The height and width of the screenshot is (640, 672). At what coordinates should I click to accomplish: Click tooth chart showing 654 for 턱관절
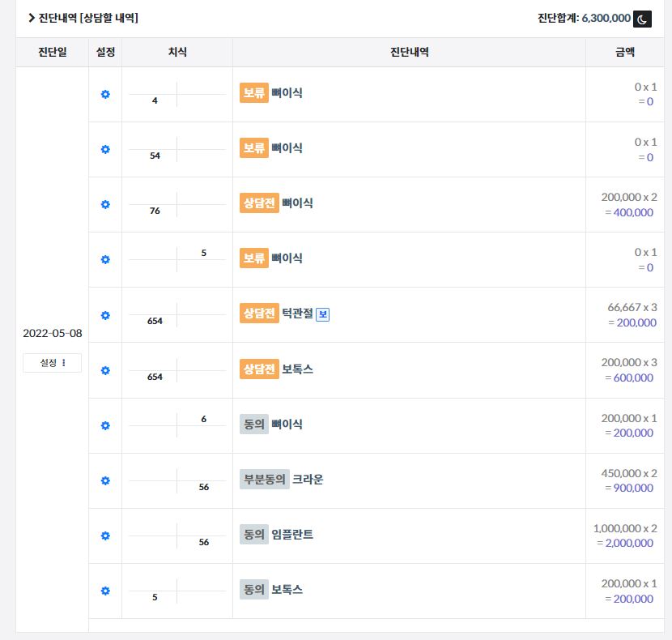(x=177, y=315)
